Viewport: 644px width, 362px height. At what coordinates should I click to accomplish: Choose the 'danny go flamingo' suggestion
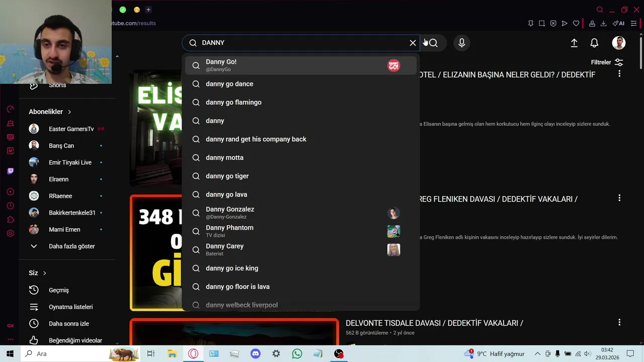click(301, 102)
